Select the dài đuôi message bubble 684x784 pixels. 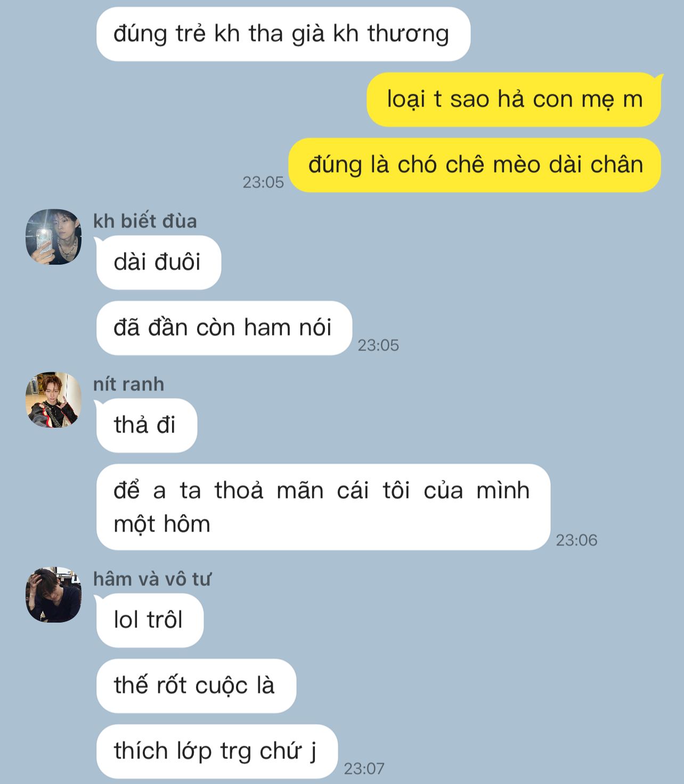pos(159,263)
